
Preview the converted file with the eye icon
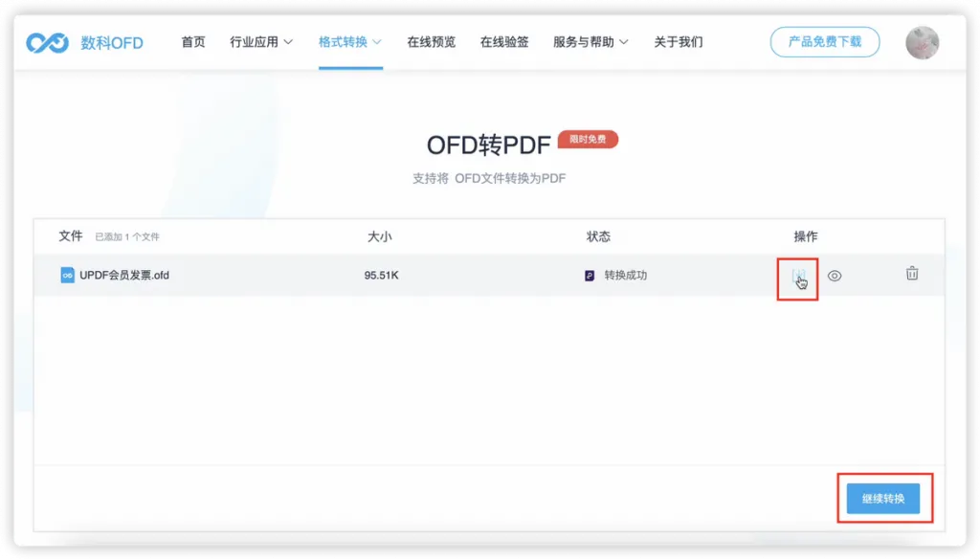pos(835,276)
